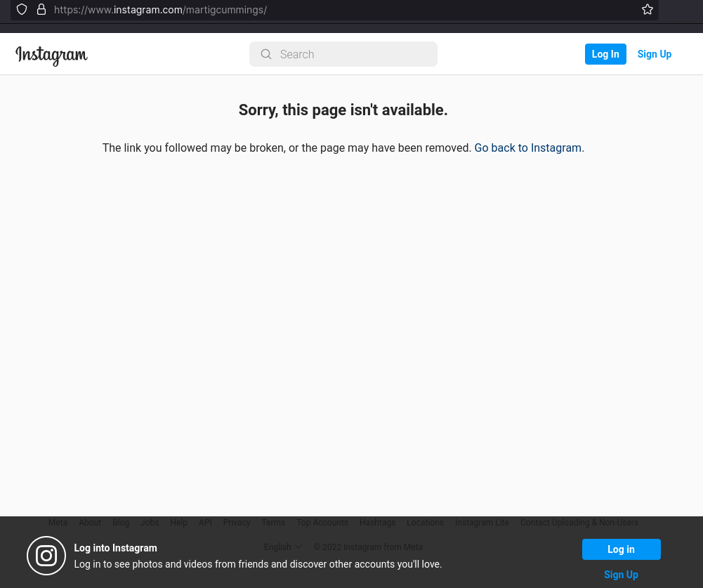The width and height of the screenshot is (703, 588).
Task: Focus the Instagram Search field
Action: click(x=351, y=54)
